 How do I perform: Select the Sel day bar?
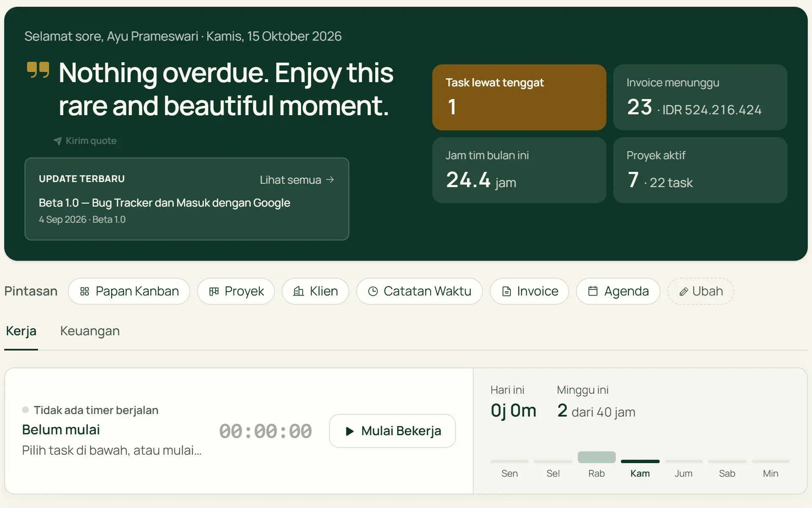click(x=553, y=461)
